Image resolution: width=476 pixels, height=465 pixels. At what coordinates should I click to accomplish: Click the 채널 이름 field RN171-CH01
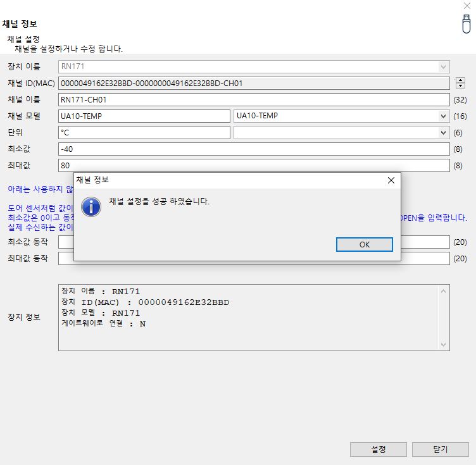pyautogui.click(x=254, y=99)
